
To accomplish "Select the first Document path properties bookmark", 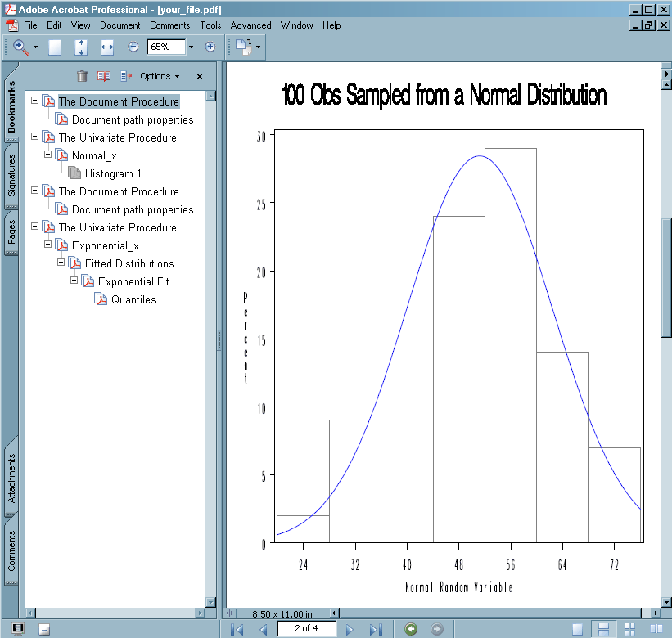I will pyautogui.click(x=133, y=119).
